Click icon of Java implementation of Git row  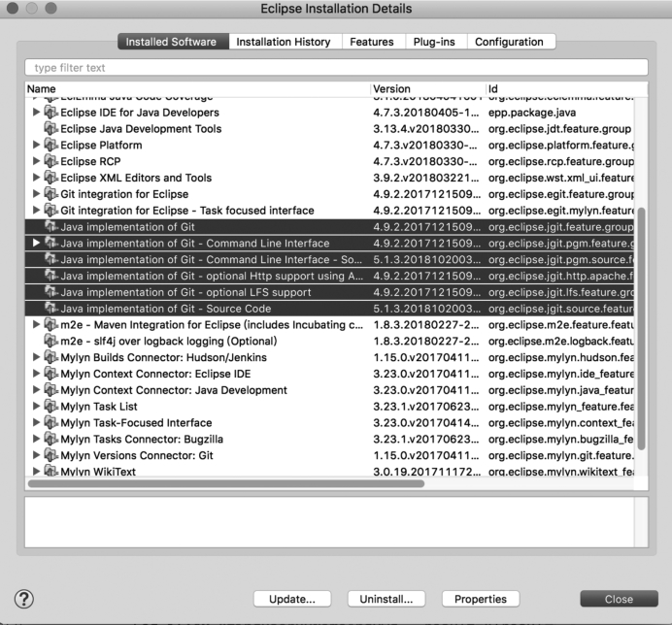tap(51, 226)
